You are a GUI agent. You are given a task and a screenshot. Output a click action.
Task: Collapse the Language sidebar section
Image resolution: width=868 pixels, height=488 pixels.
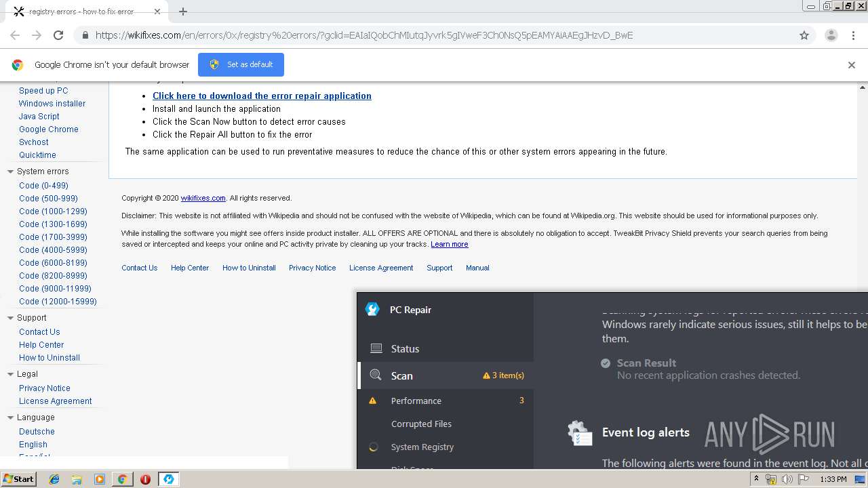click(x=10, y=418)
